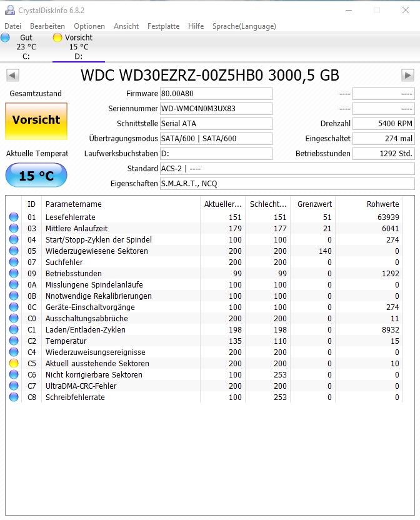Select 'UltraDMA-CRC-Fehler' parameter name
The image size is (420, 520).
pyautogui.click(x=81, y=386)
